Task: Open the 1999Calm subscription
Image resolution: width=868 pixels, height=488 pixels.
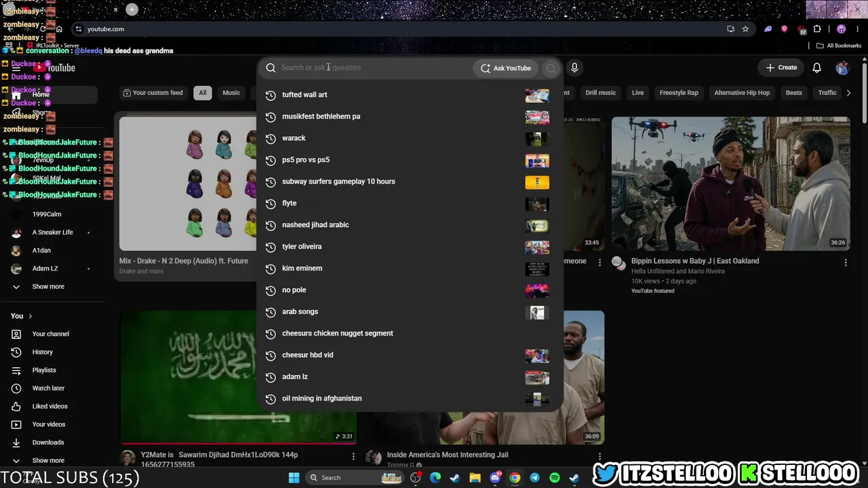Action: (x=47, y=214)
